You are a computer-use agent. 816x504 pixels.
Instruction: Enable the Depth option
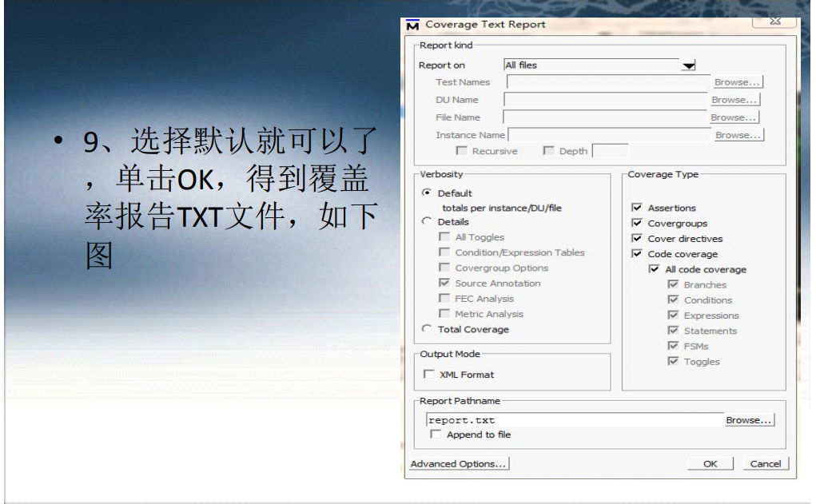(x=548, y=151)
